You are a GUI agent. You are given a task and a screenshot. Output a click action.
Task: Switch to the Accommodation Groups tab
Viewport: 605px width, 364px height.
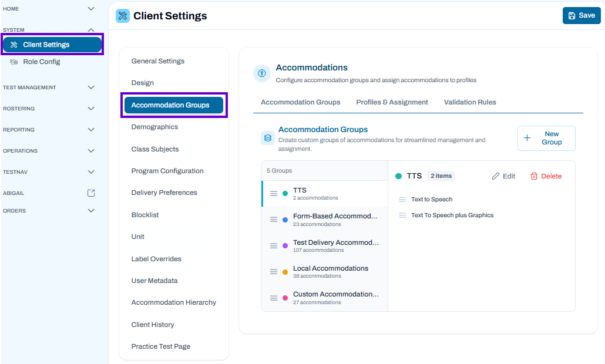(301, 102)
